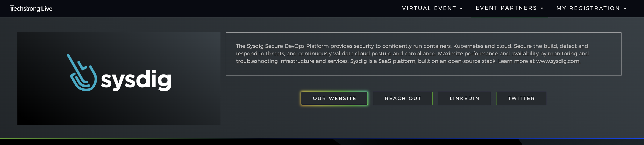
Task: Click the word Live in the header logo
Action: coord(47,9)
